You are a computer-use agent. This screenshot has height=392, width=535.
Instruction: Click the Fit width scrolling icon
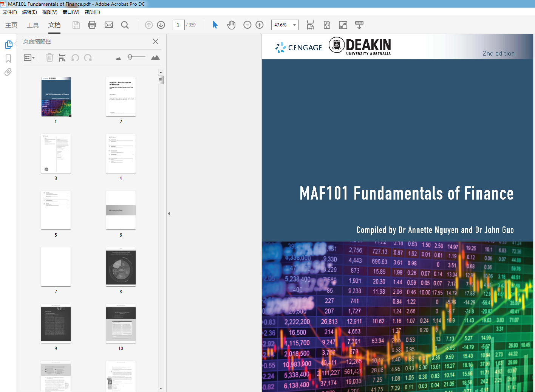310,25
